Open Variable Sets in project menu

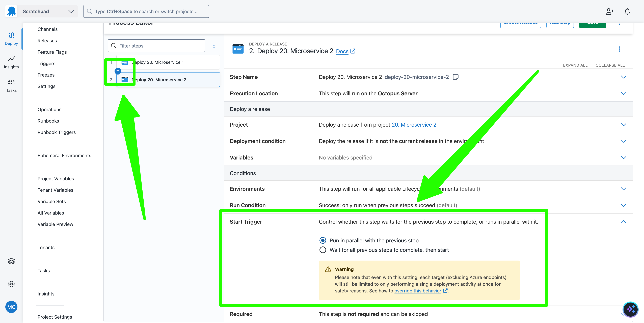[52, 201]
